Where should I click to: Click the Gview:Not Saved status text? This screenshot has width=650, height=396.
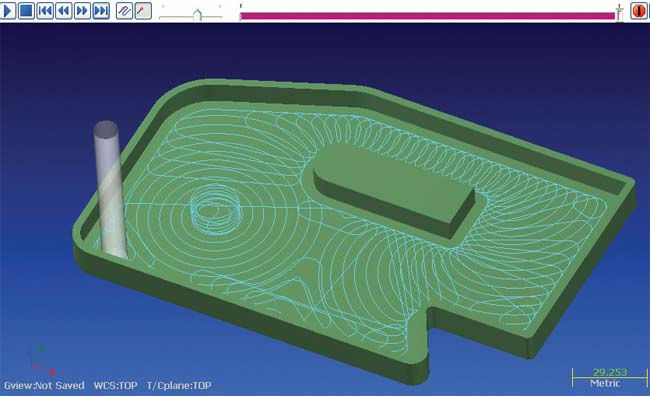click(x=44, y=386)
